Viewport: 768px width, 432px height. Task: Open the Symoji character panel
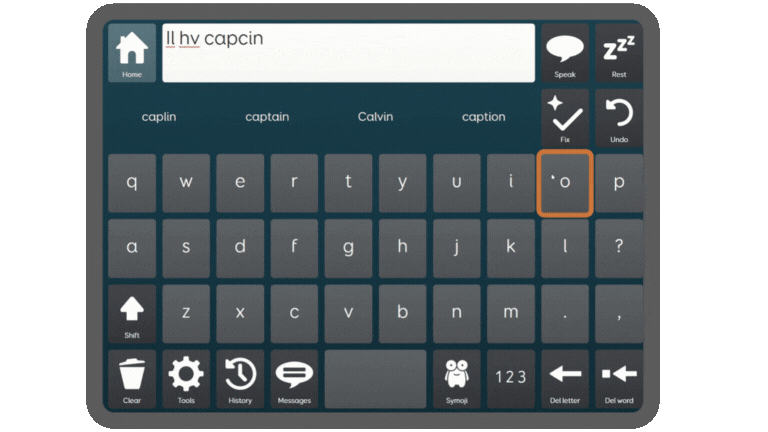click(456, 379)
